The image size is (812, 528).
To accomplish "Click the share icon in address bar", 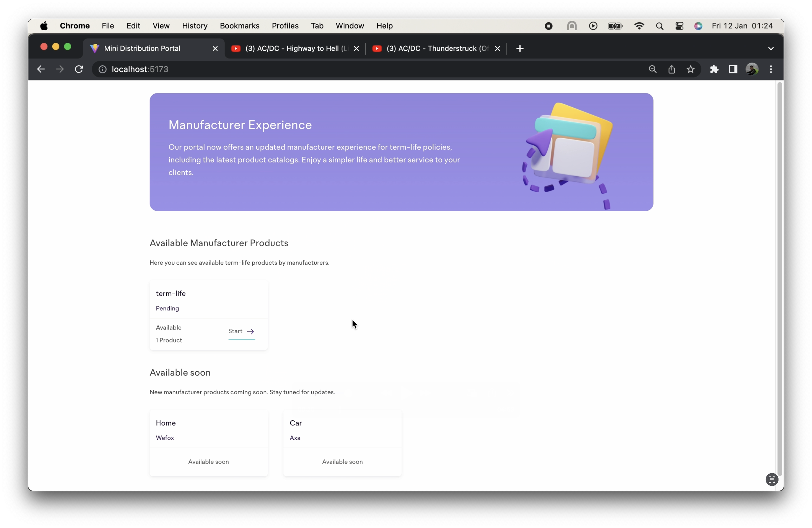I will (671, 69).
